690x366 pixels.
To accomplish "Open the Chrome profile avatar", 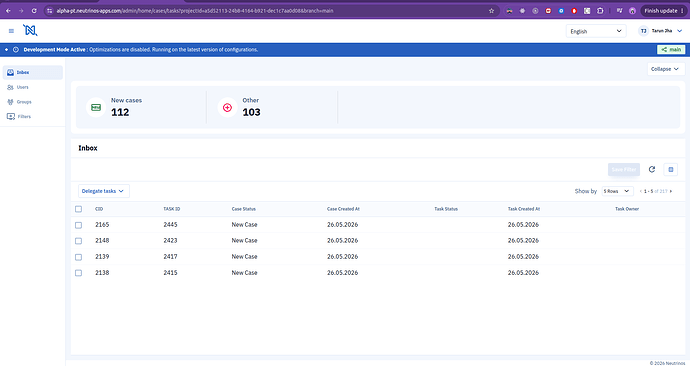I will click(632, 11).
